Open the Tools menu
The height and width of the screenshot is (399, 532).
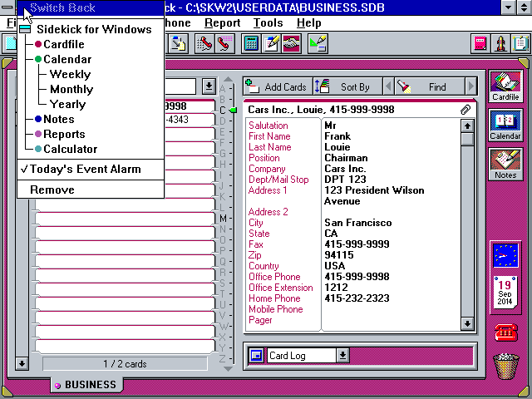pos(268,22)
